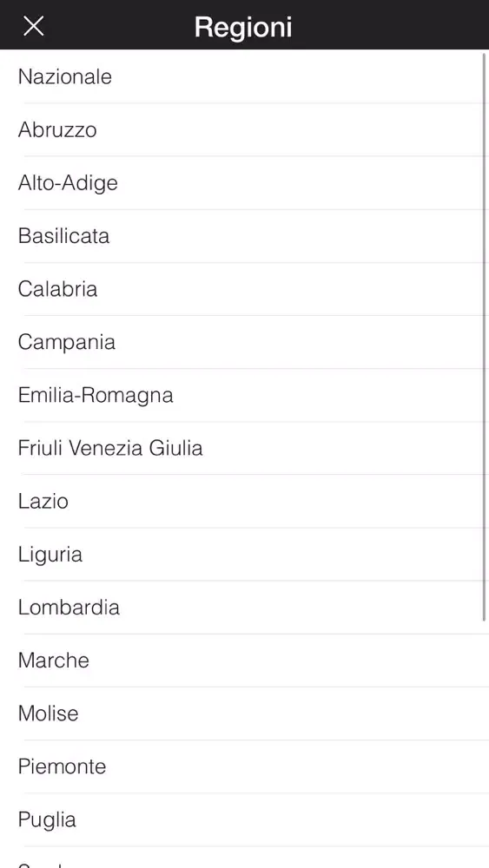Select the Molise region
Screen dimensions: 489x868
click(x=244, y=713)
